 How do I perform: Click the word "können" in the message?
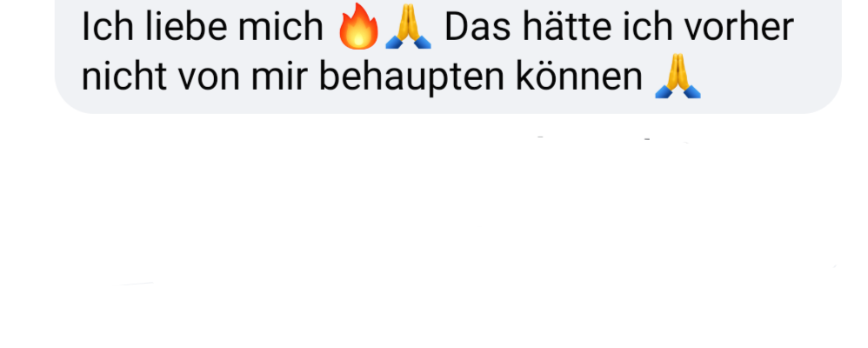coord(579,77)
